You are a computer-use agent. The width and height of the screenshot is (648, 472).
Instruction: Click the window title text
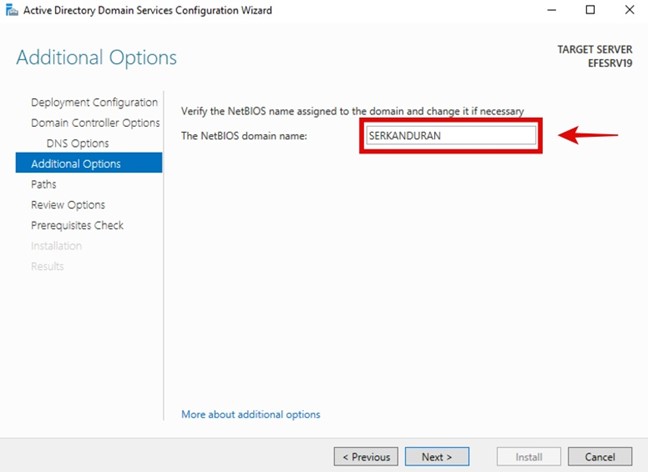point(148,10)
